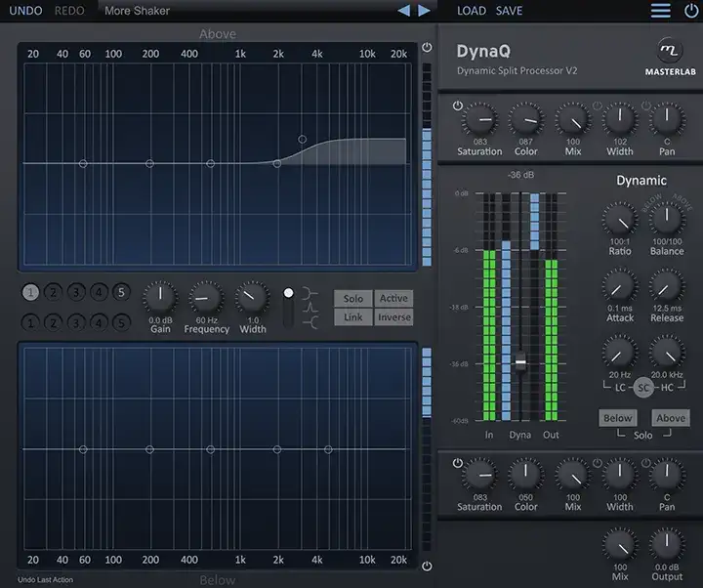Select band 3 in the lower band row

76,322
